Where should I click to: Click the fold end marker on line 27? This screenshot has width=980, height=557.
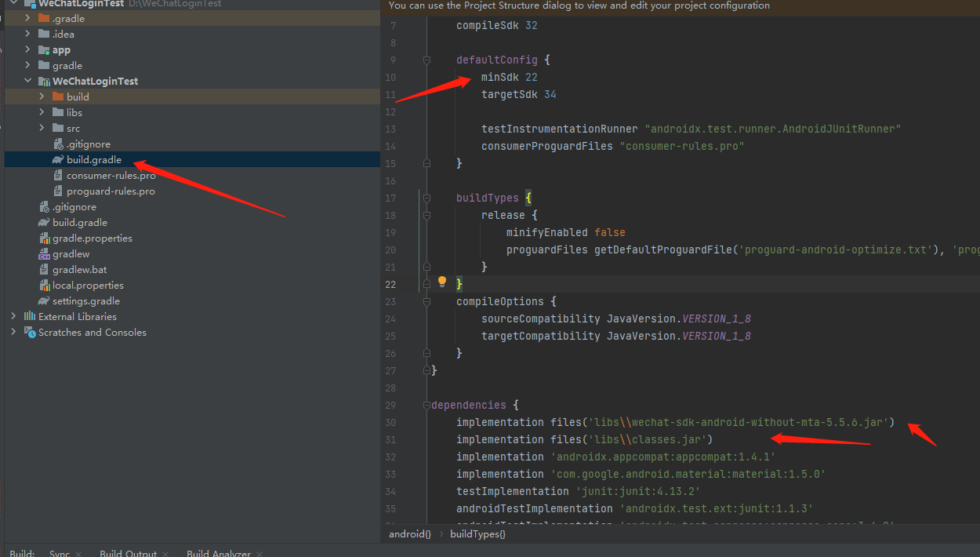coord(426,370)
